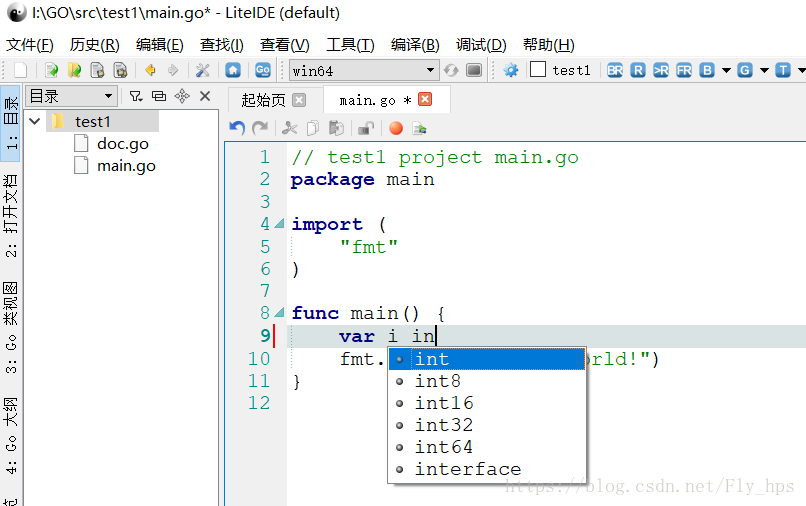Select int32 from autocomplete list

[x=487, y=425]
